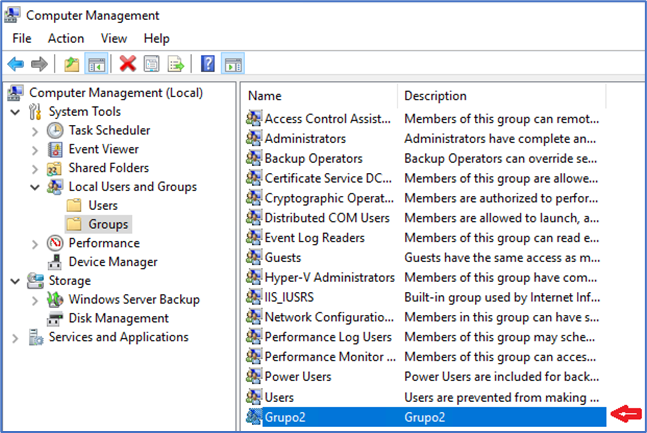Select the Users folder in the tree
The height and width of the screenshot is (433, 647).
(x=102, y=205)
